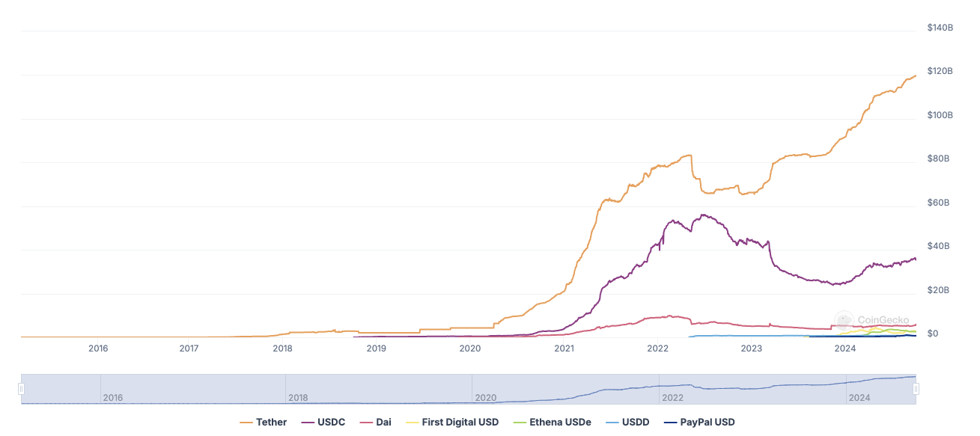Toggle the USDC legend entry
Viewport: 980px width, 436px height.
click(x=323, y=423)
